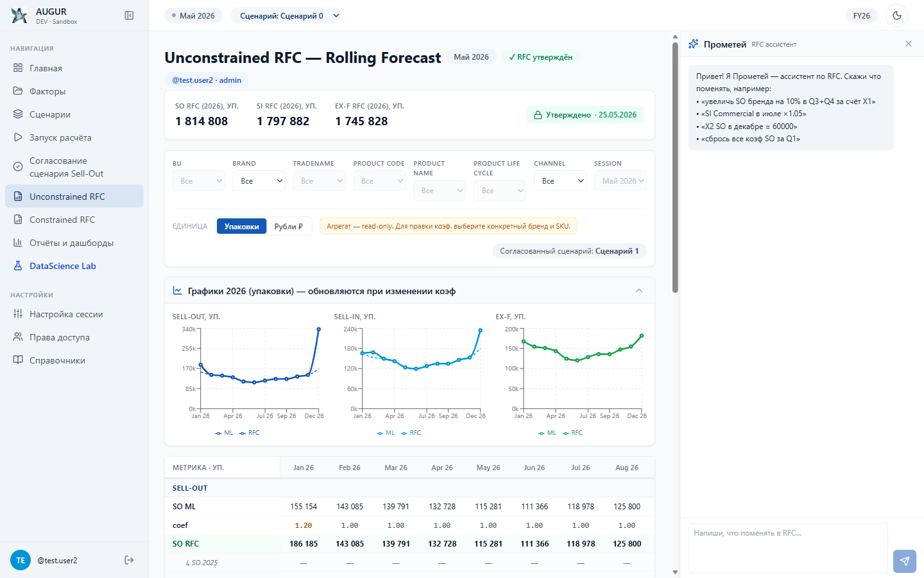Toggle RFC series in EX-F legend
This screenshot has height=578, width=924.
coord(572,433)
